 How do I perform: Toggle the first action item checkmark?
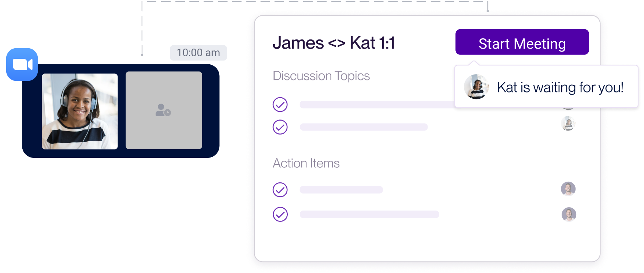[x=280, y=190]
